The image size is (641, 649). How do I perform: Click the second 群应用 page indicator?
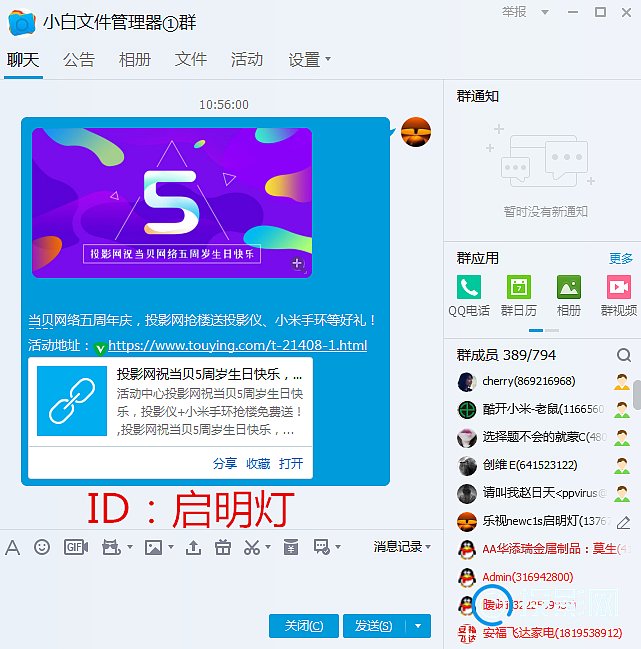click(552, 331)
